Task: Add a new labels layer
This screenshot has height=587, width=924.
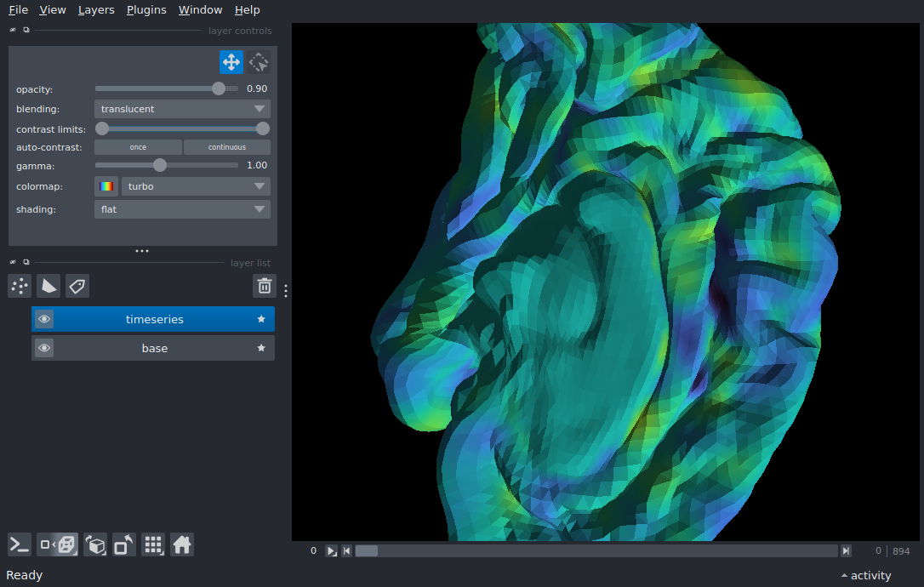Action: coord(77,286)
